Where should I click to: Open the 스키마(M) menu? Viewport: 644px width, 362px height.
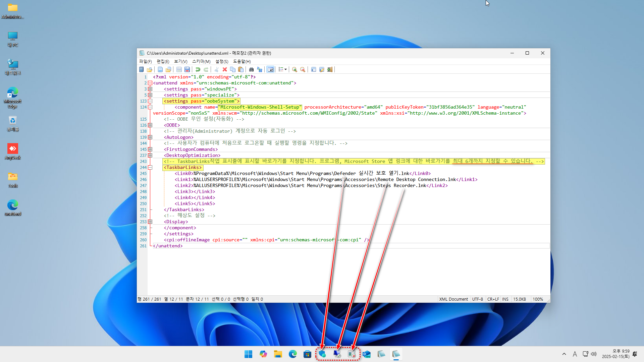[x=201, y=62]
